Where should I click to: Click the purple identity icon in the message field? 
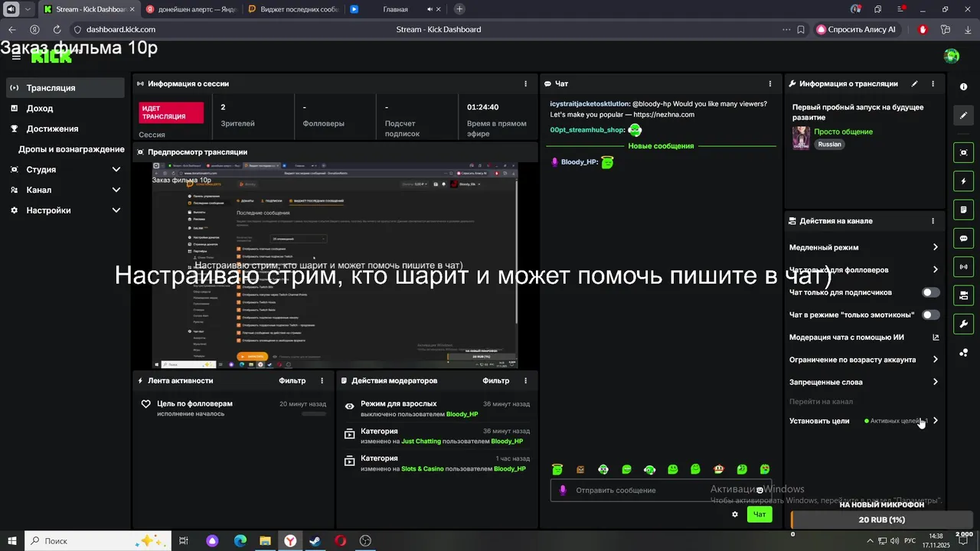[x=563, y=491]
